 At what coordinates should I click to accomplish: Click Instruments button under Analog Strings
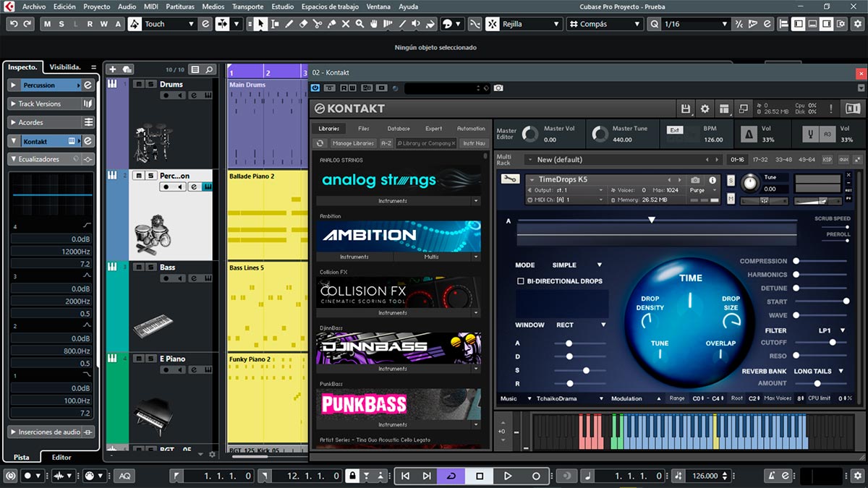tap(393, 200)
